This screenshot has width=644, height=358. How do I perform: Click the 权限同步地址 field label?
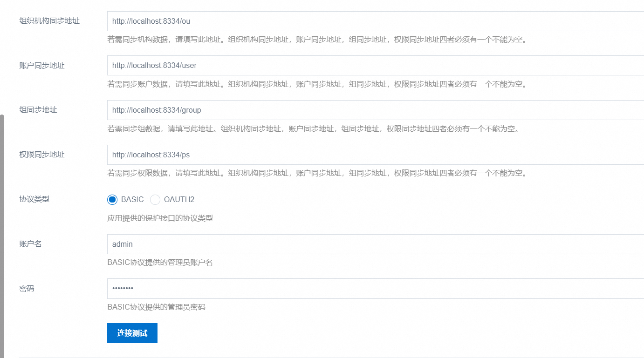coord(42,155)
